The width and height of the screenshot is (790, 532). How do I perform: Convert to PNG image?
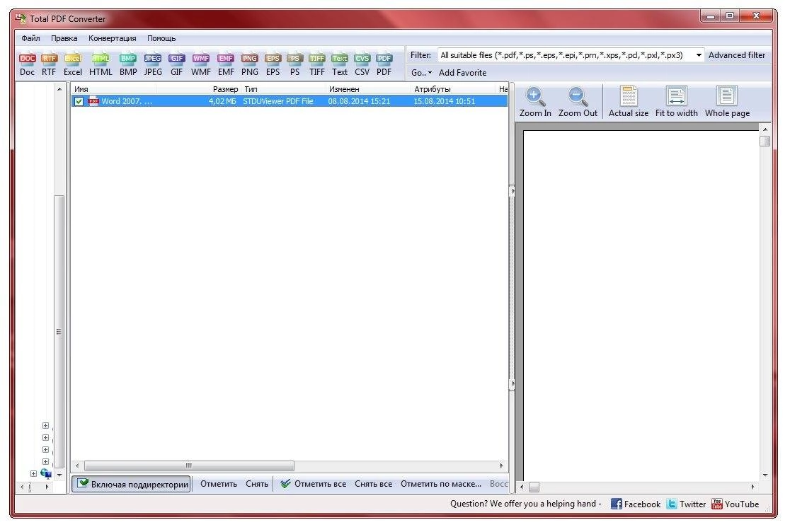pyautogui.click(x=249, y=64)
